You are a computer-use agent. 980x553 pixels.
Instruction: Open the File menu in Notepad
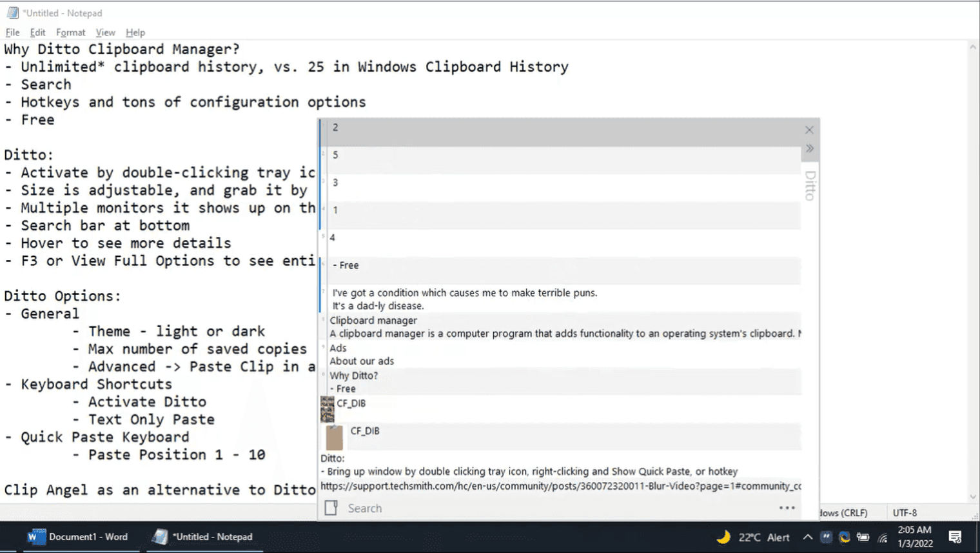(12, 32)
